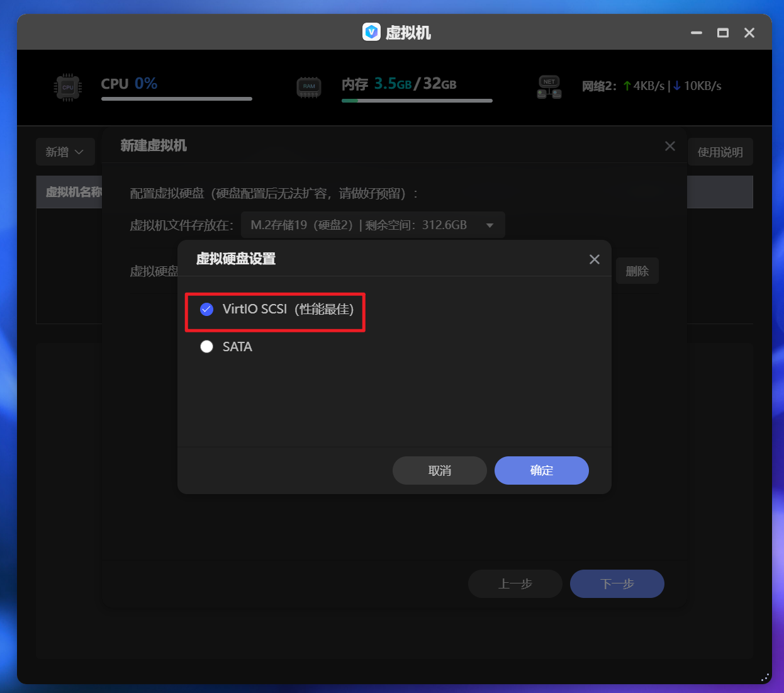
Task: Click the CPU chip icon
Action: coord(68,87)
